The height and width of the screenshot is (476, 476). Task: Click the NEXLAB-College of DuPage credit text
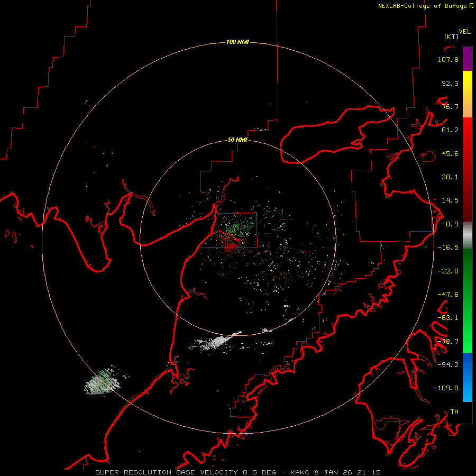coord(426,6)
